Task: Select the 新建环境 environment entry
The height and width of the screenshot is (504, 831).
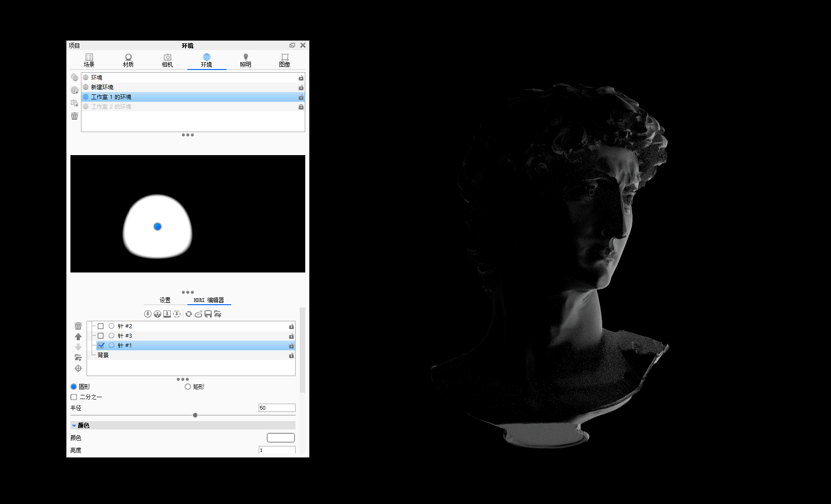Action: click(x=138, y=87)
